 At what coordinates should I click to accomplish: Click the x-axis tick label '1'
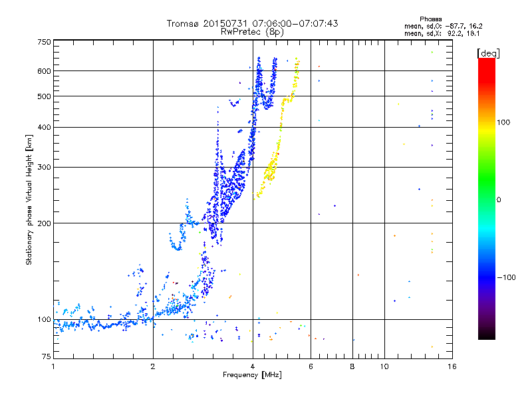(53, 366)
